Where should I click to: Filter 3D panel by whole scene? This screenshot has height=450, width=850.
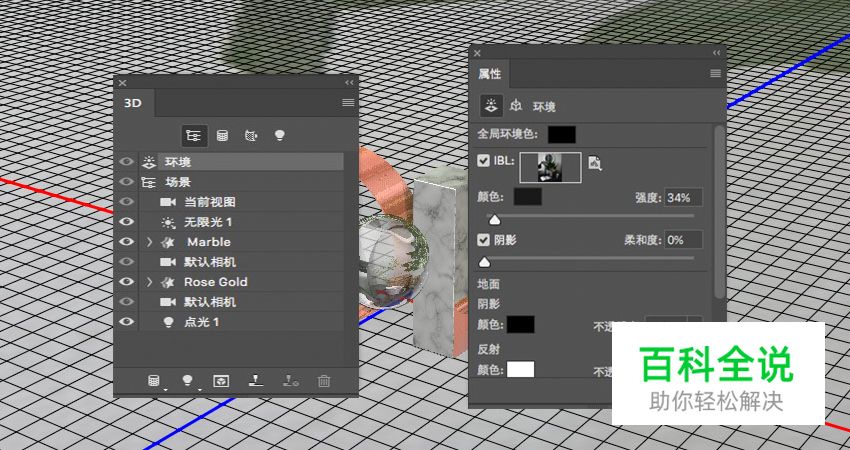(x=194, y=136)
